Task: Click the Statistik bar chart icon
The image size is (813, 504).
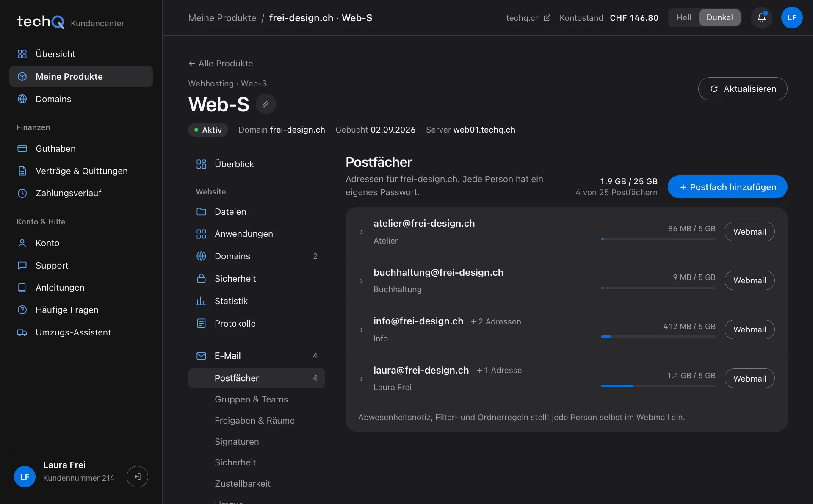Action: coord(201,301)
